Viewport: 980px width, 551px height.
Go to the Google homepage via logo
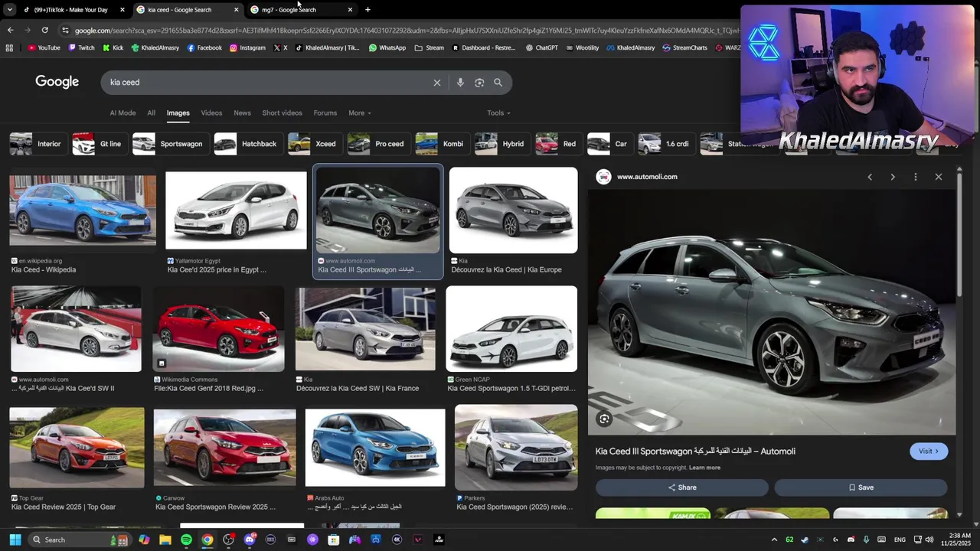[57, 82]
